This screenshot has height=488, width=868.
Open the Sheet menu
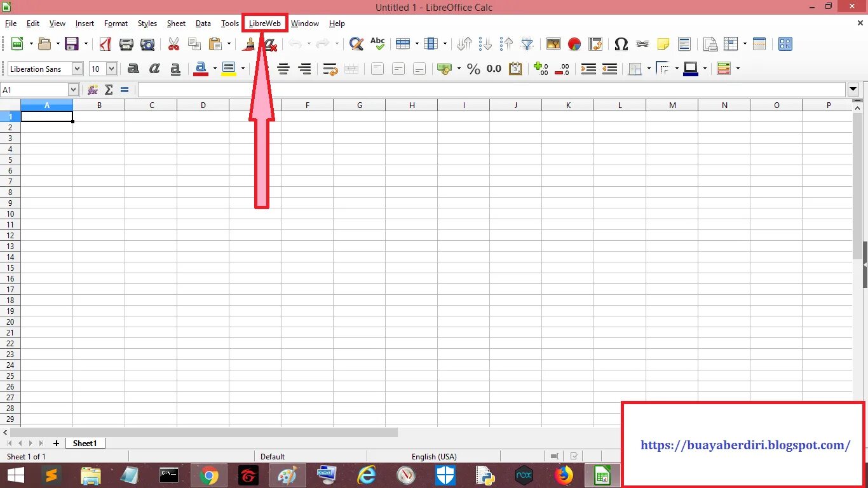tap(176, 24)
